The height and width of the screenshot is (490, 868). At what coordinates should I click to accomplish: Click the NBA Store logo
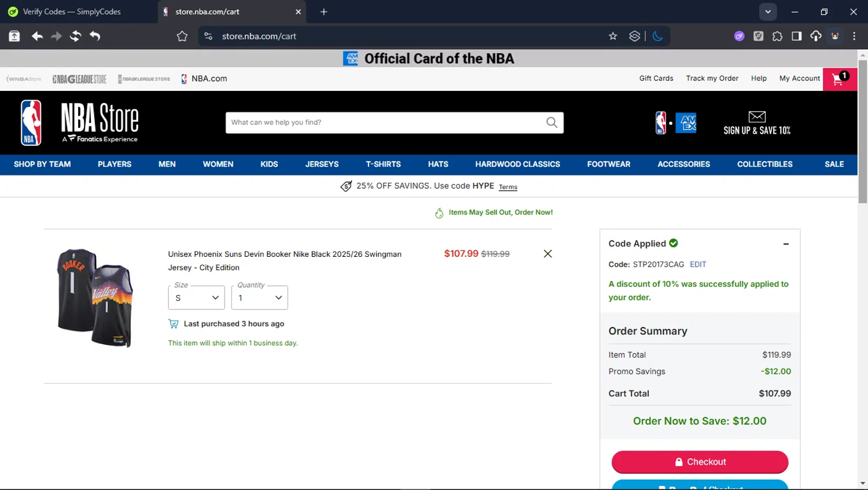(x=79, y=123)
